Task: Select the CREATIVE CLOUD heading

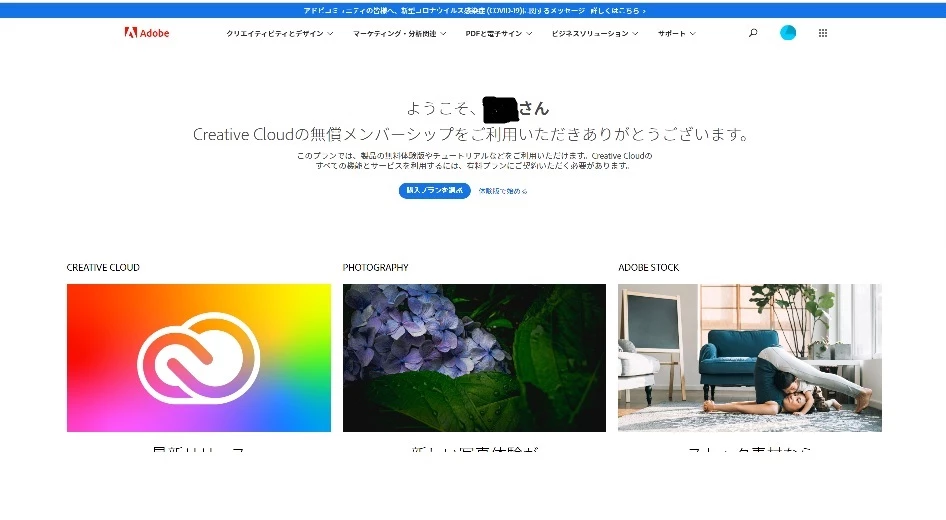Action: (103, 267)
